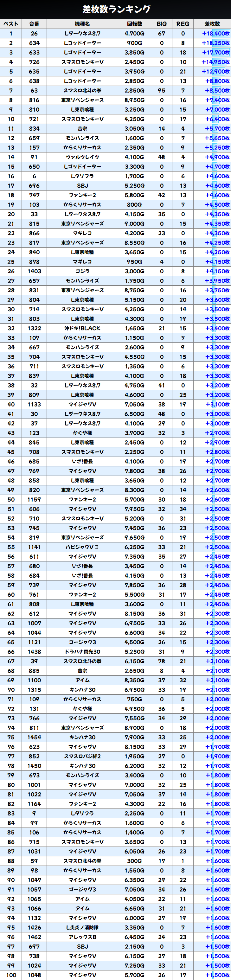Select the +18,250枚 difference cell
This screenshot has width=231, height=980.
[x=212, y=43]
